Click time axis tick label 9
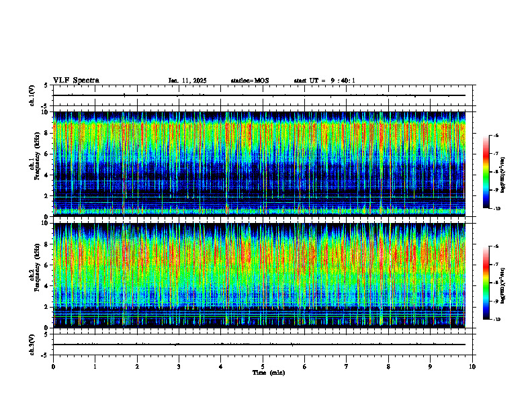The width and height of the screenshot is (532, 411). coord(430,367)
